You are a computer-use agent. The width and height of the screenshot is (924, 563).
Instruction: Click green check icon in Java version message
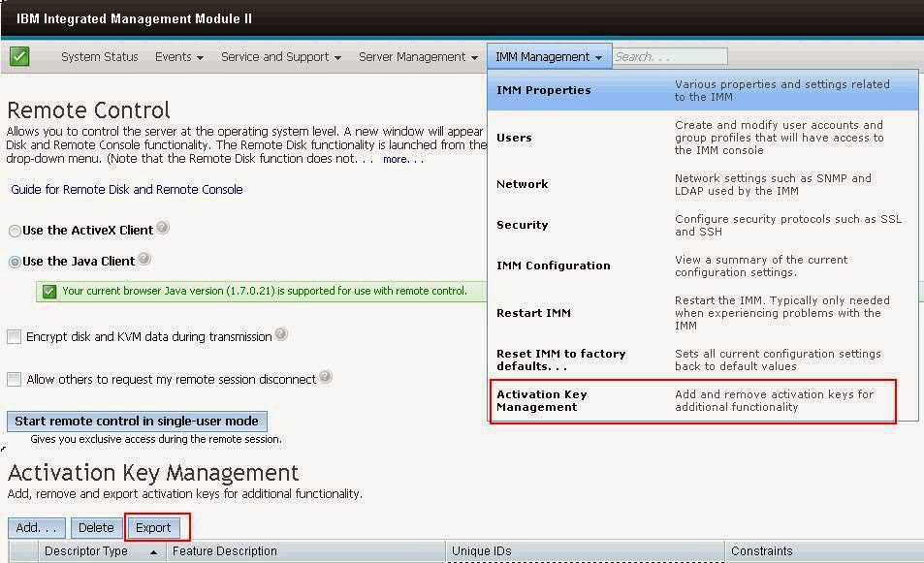pyautogui.click(x=49, y=292)
